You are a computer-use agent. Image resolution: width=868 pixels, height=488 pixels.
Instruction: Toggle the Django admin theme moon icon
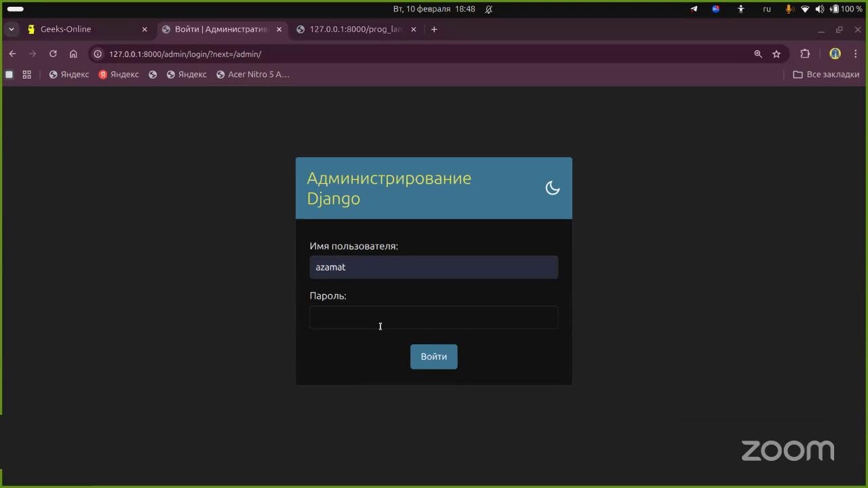click(553, 188)
